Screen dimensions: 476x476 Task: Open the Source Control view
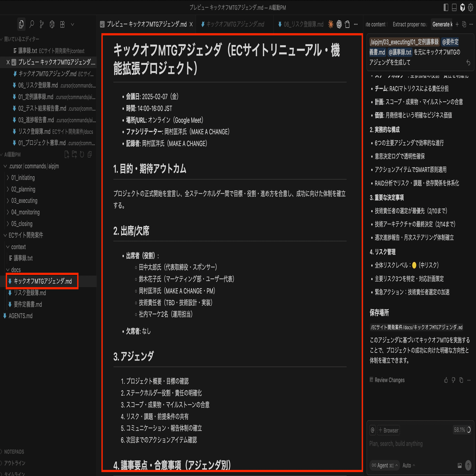[42, 24]
